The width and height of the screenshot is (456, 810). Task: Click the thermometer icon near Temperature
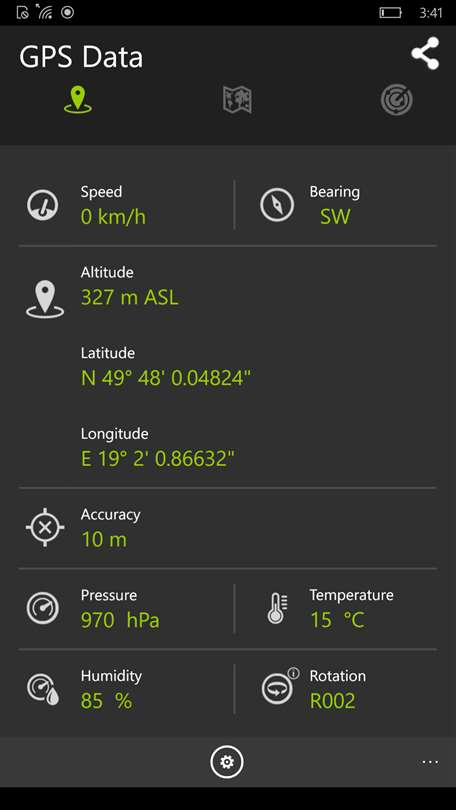pyautogui.click(x=277, y=608)
